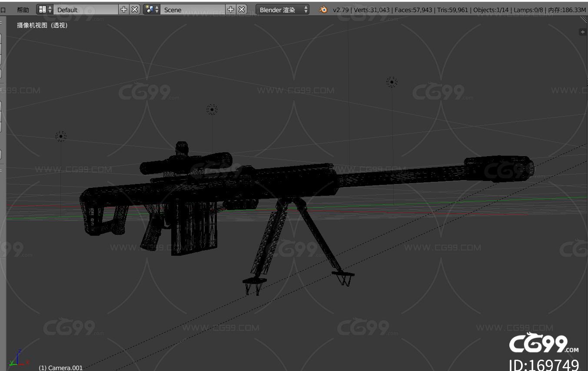
Task: Add a new screen layout next to Default
Action: point(124,10)
